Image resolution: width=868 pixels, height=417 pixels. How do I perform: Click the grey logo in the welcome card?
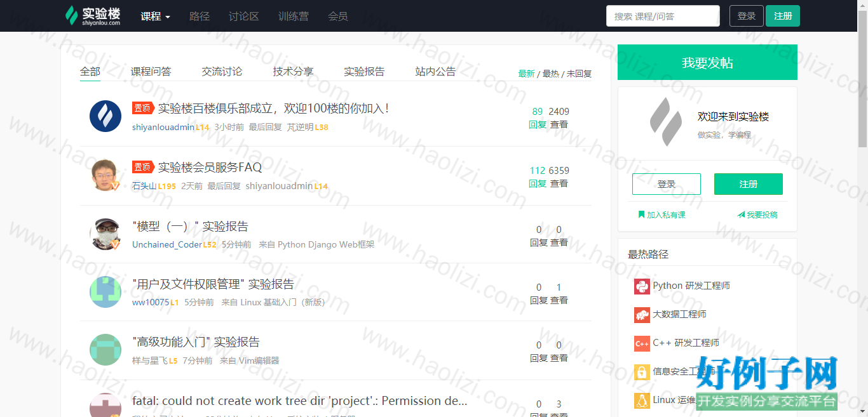[x=665, y=122]
